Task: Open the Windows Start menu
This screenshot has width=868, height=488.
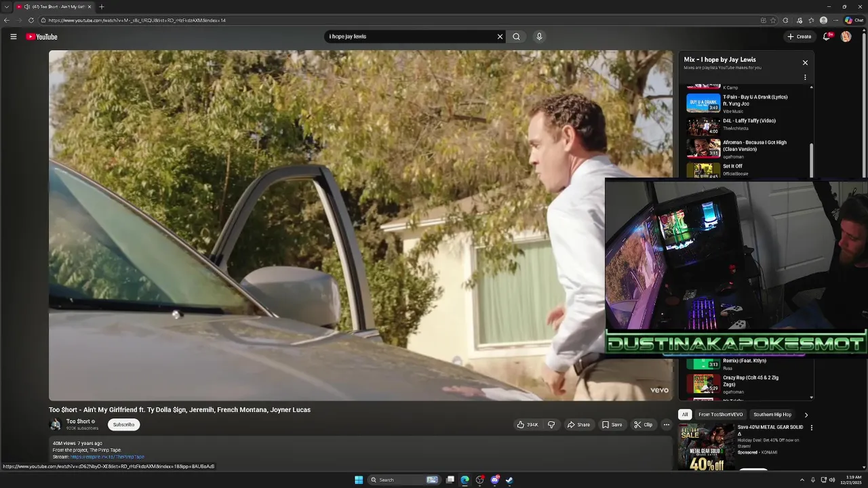Action: [359, 480]
